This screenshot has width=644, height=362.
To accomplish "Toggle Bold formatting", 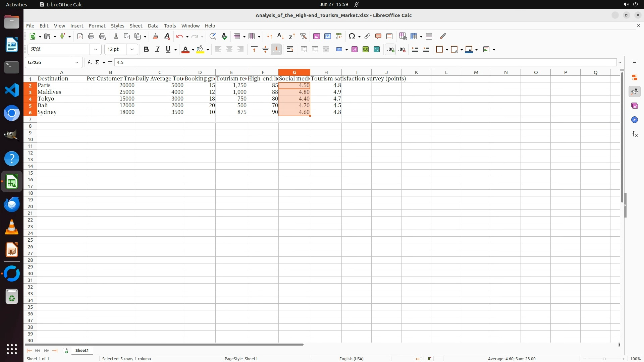I will tap(146, 50).
